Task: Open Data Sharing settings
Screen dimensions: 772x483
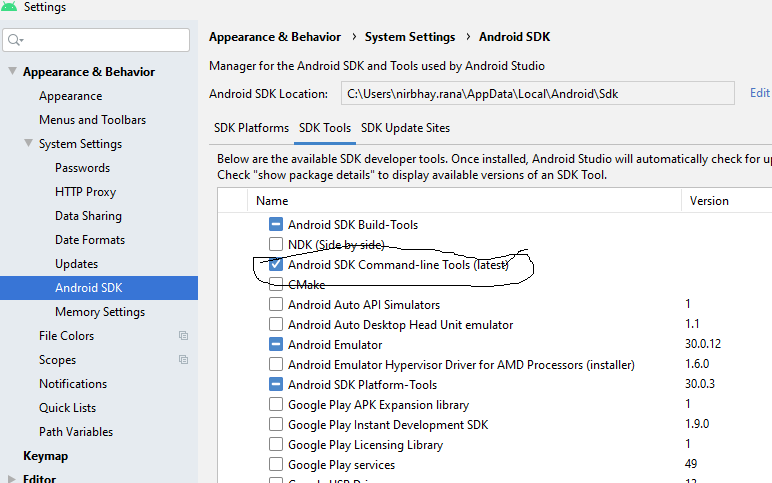Action: [88, 216]
